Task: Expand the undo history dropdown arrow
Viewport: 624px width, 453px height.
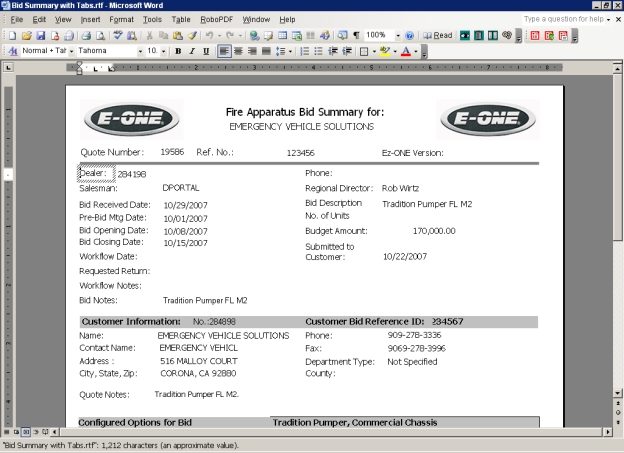Action: pos(219,36)
